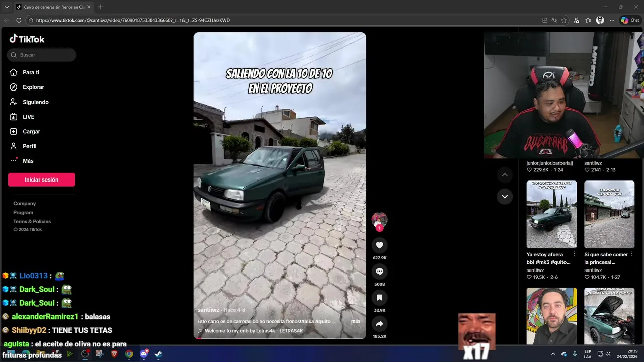
Task: Share the video with arrow icon
Action: pos(379,324)
